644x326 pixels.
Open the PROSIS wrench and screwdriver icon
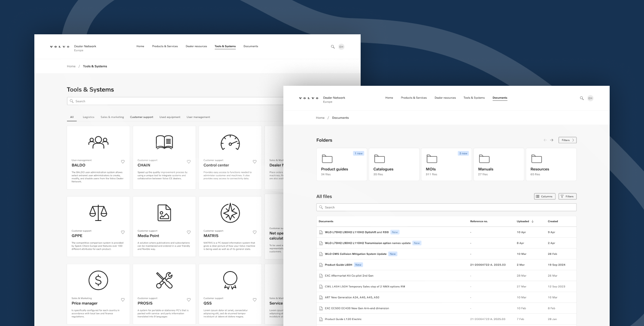click(x=164, y=280)
